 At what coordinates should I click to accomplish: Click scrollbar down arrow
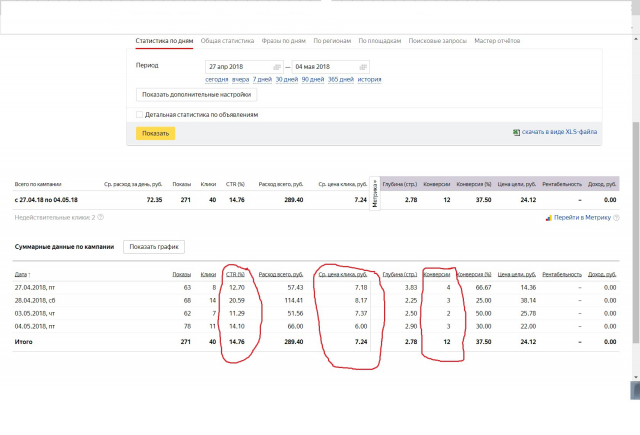(636, 378)
